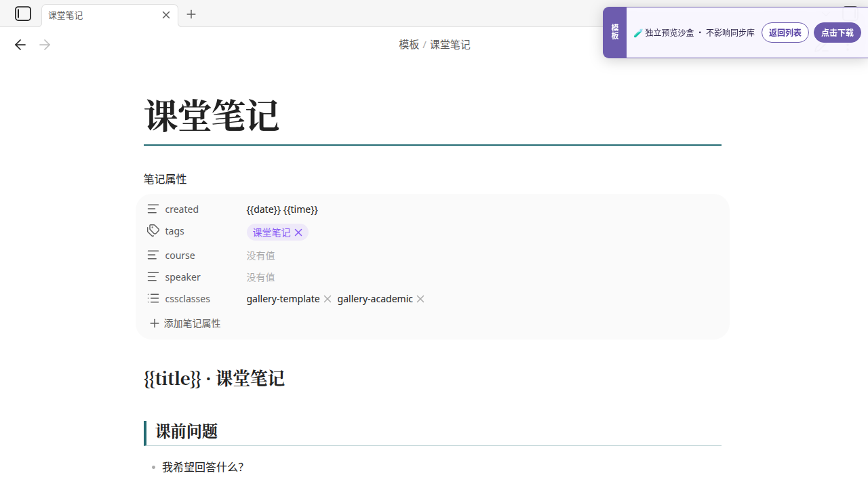Screen dimensions: 868x488
Task: Click the created property name
Action: coord(182,209)
